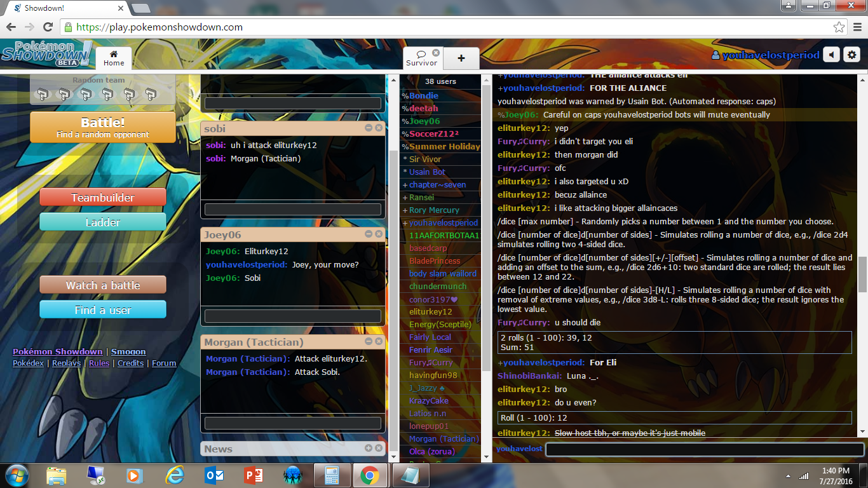The height and width of the screenshot is (488, 868).
Task: Focus the Morgan (Tactician) message input box
Action: pos(293,423)
